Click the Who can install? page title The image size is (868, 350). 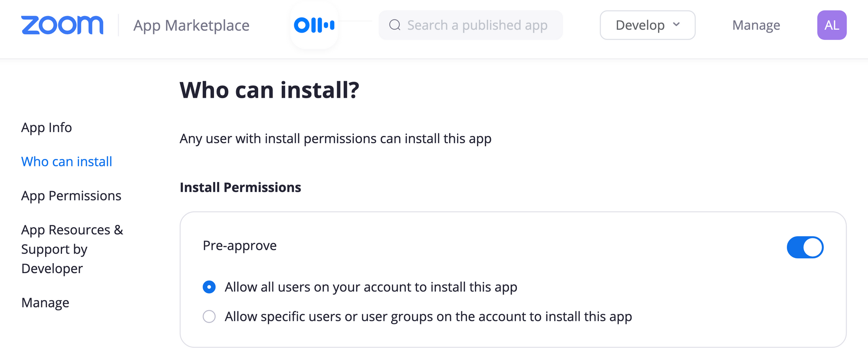270,90
